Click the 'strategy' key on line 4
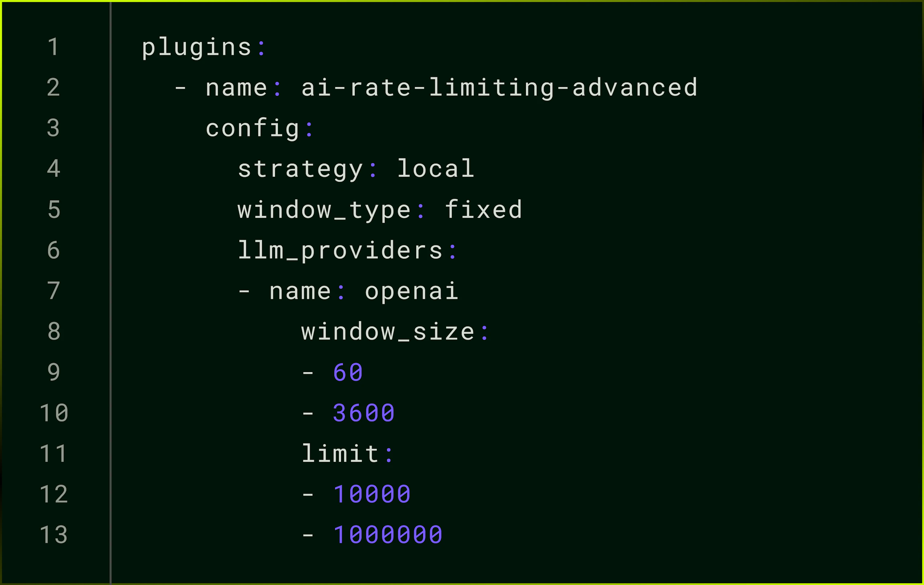 click(x=300, y=169)
